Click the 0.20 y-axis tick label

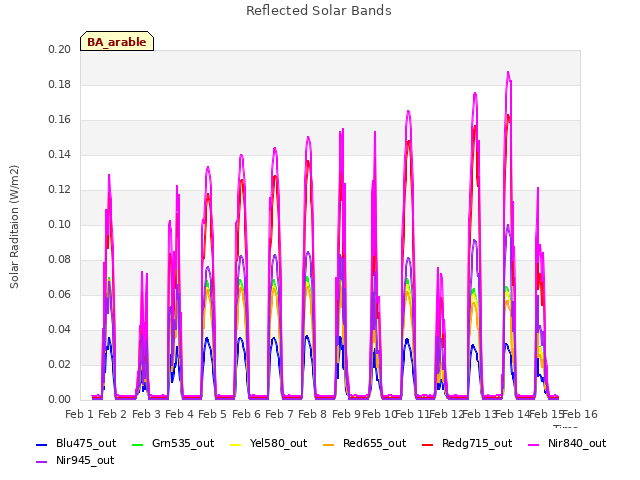60,49
